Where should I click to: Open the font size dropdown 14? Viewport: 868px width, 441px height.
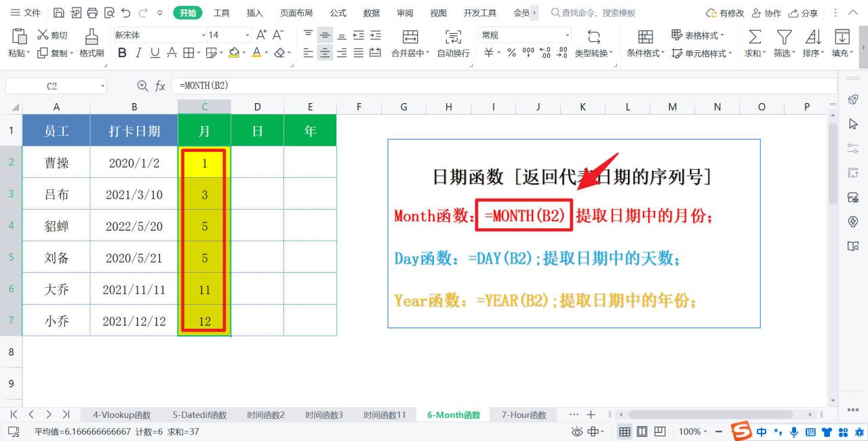(248, 35)
